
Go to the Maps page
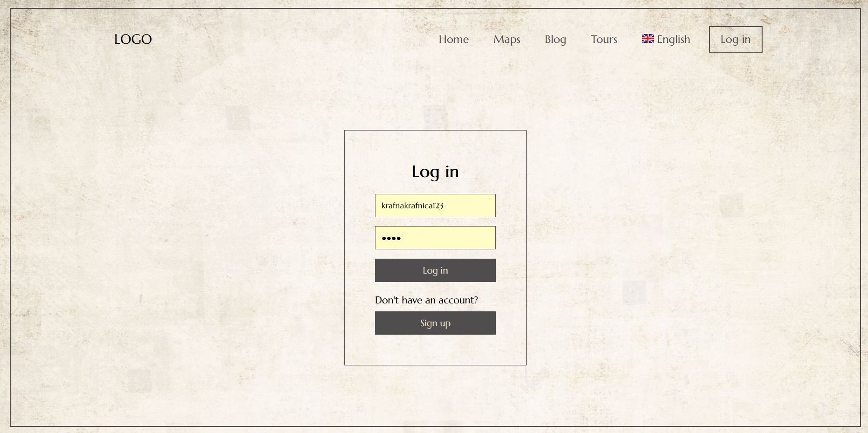tap(507, 39)
